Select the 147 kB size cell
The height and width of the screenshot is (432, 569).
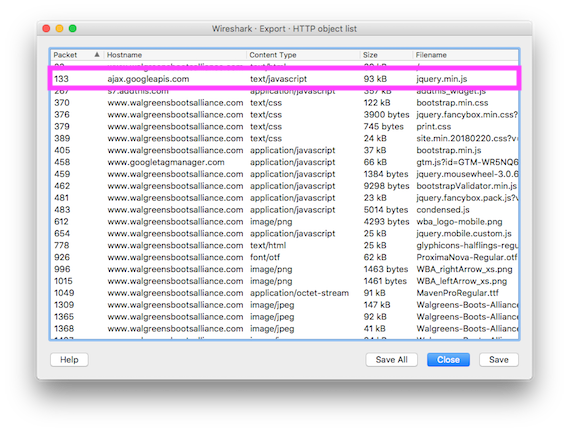coord(377,305)
